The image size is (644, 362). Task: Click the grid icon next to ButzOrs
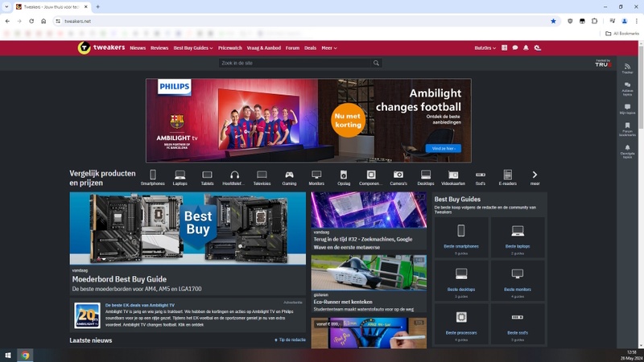[x=505, y=48]
